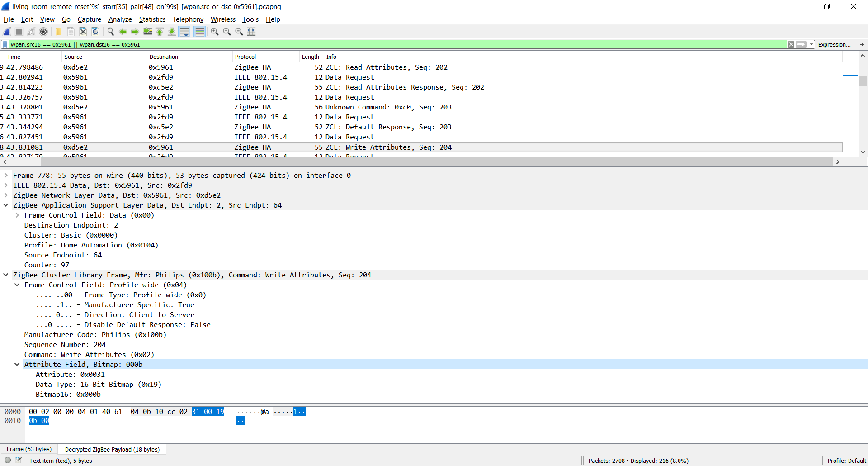Toggle packet list colorization

click(x=199, y=32)
